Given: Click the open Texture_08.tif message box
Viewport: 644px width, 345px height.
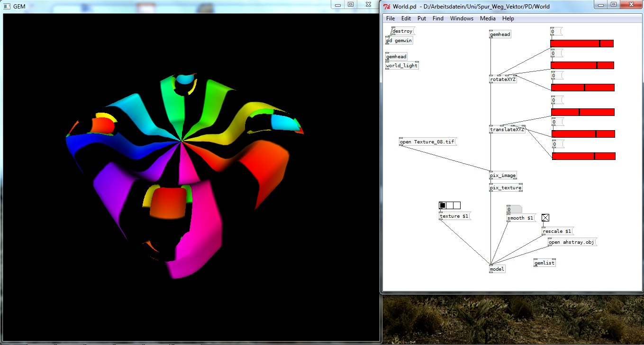Looking at the screenshot, I should pos(427,142).
